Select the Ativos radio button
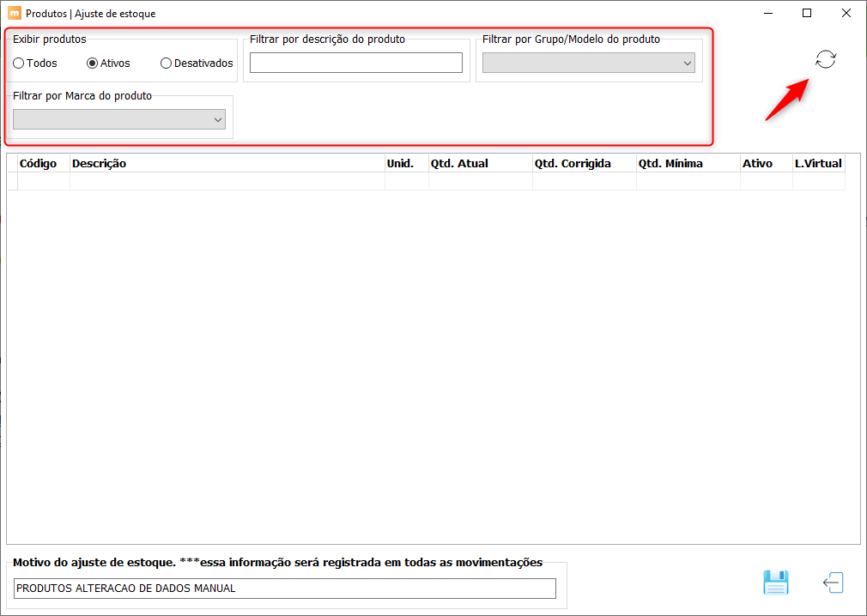The height and width of the screenshot is (616, 867). point(108,63)
